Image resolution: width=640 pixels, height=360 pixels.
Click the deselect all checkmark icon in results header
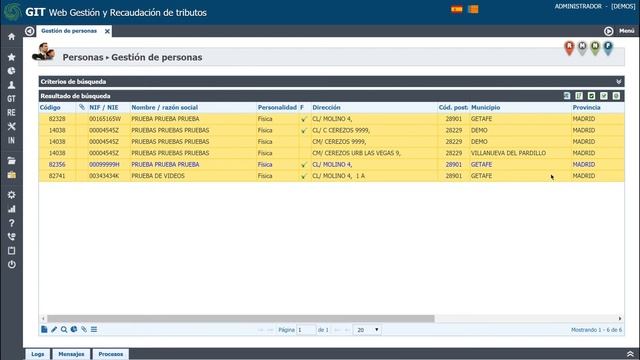604,96
